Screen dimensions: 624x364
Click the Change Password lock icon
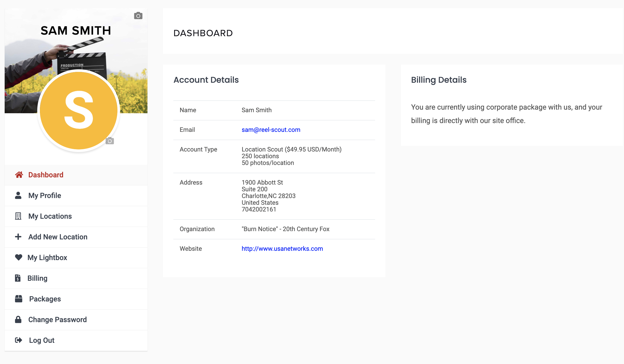pyautogui.click(x=18, y=320)
